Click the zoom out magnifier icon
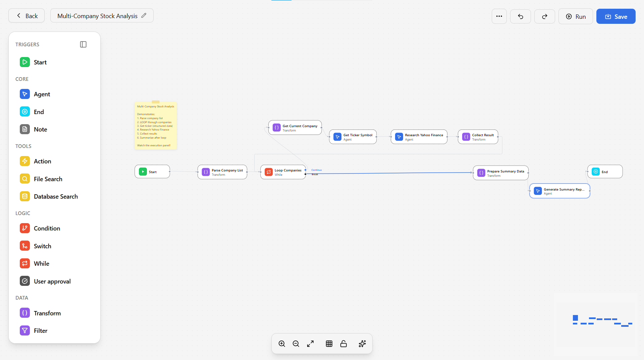The height and width of the screenshot is (360, 644). (x=296, y=344)
